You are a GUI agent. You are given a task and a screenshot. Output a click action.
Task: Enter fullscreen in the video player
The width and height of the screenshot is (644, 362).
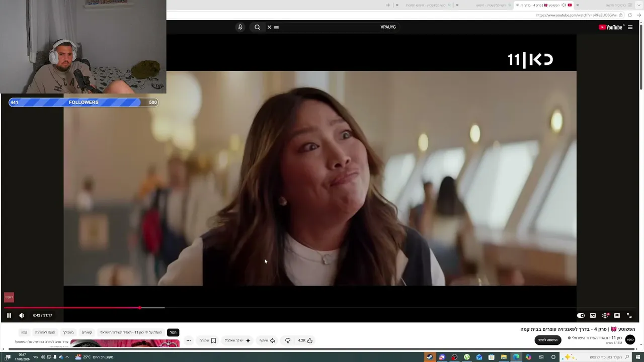tap(629, 315)
